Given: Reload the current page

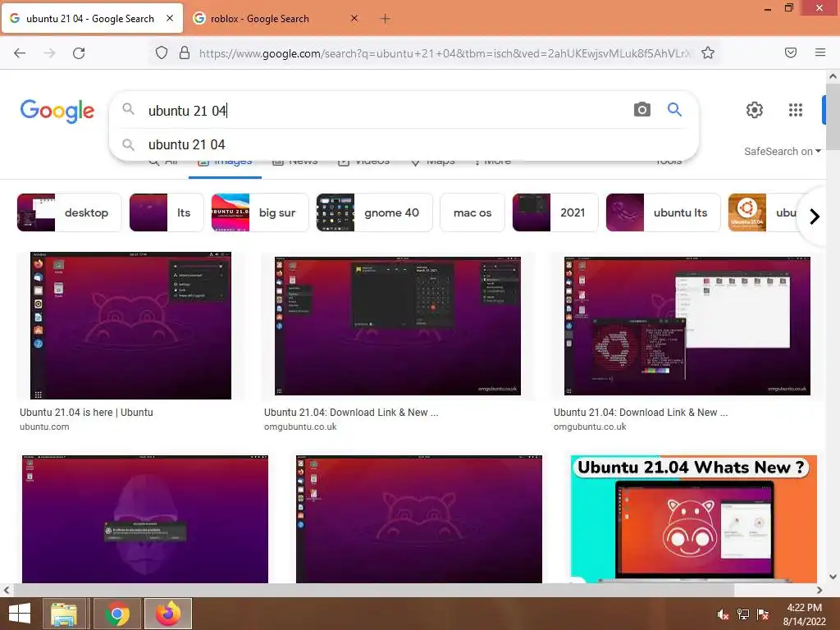Looking at the screenshot, I should (79, 53).
